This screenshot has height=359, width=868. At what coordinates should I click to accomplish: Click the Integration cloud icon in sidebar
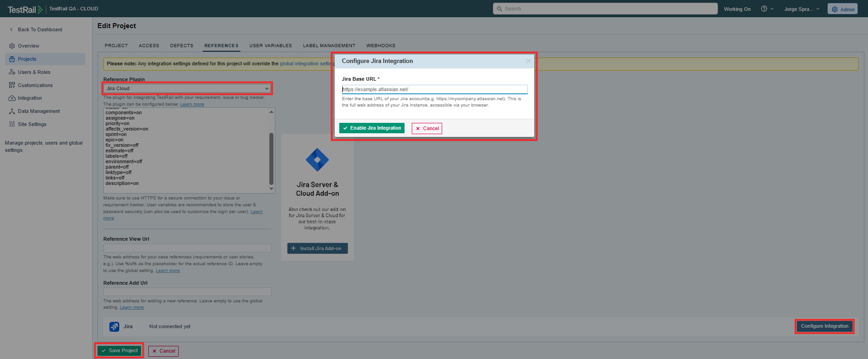coord(12,98)
